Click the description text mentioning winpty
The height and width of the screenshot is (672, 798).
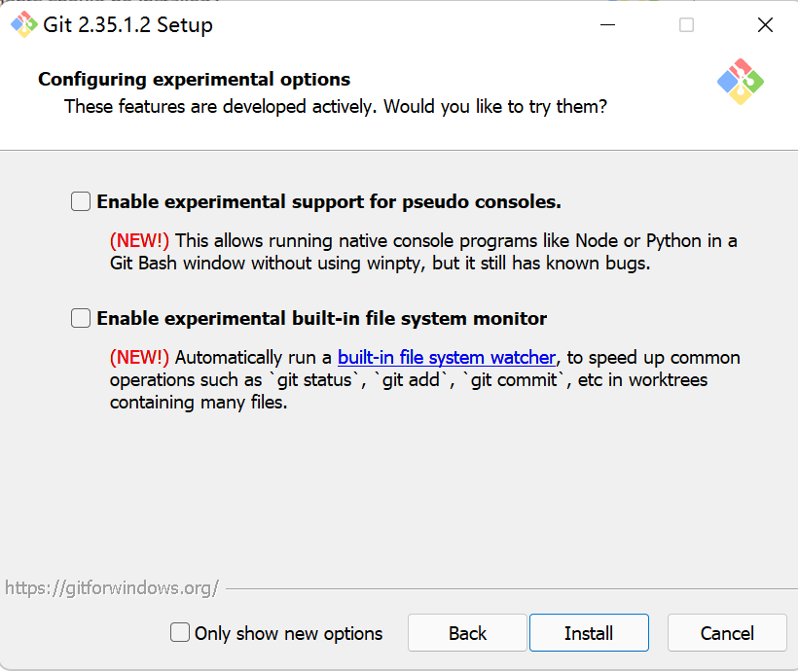(380, 263)
